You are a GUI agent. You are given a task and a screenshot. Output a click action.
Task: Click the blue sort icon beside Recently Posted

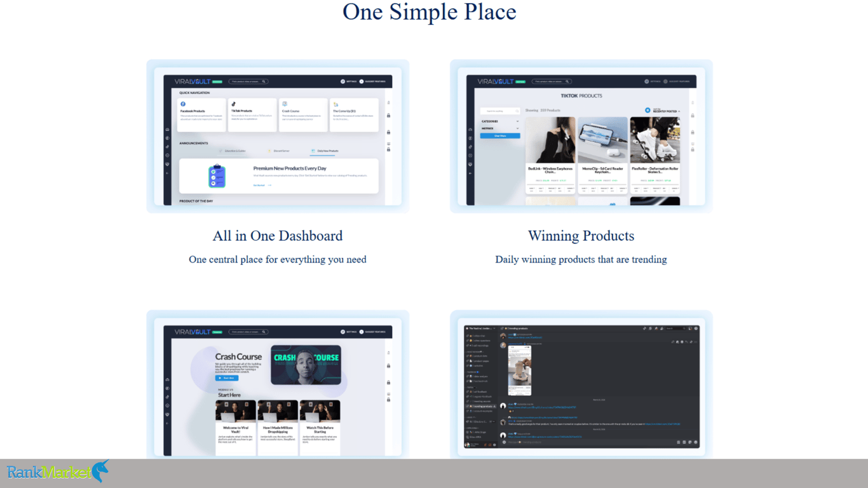pos(648,110)
